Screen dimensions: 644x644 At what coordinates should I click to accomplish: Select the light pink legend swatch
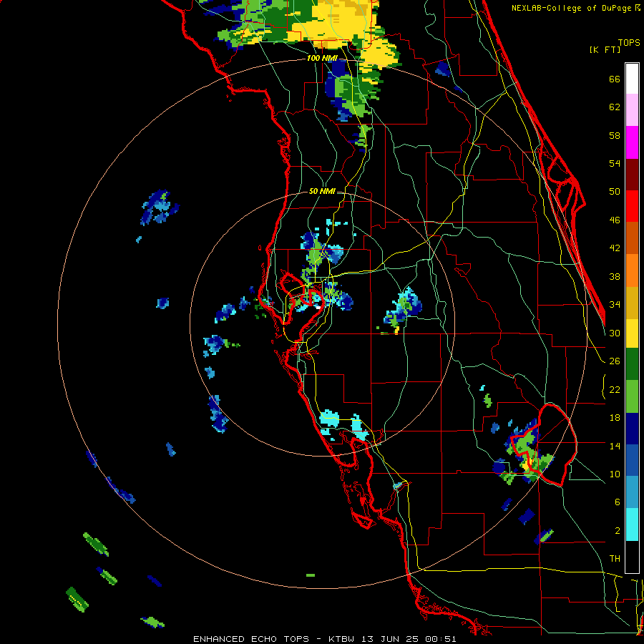click(632, 110)
